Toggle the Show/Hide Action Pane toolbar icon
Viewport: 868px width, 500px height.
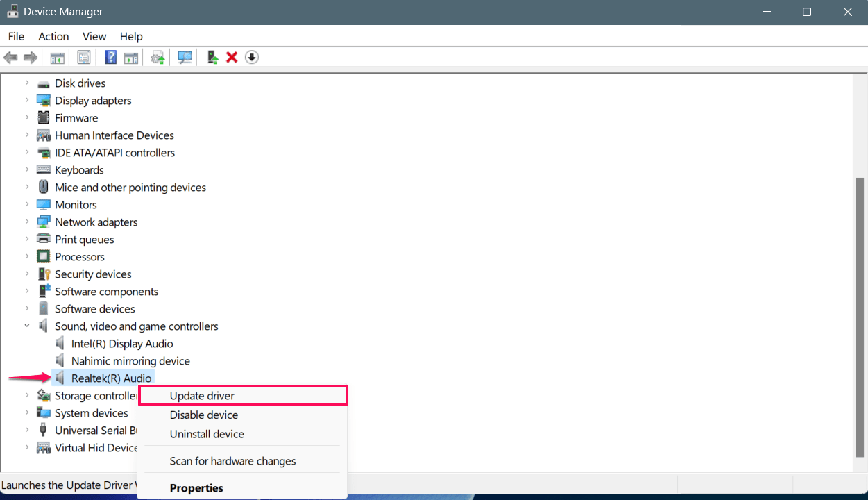131,57
